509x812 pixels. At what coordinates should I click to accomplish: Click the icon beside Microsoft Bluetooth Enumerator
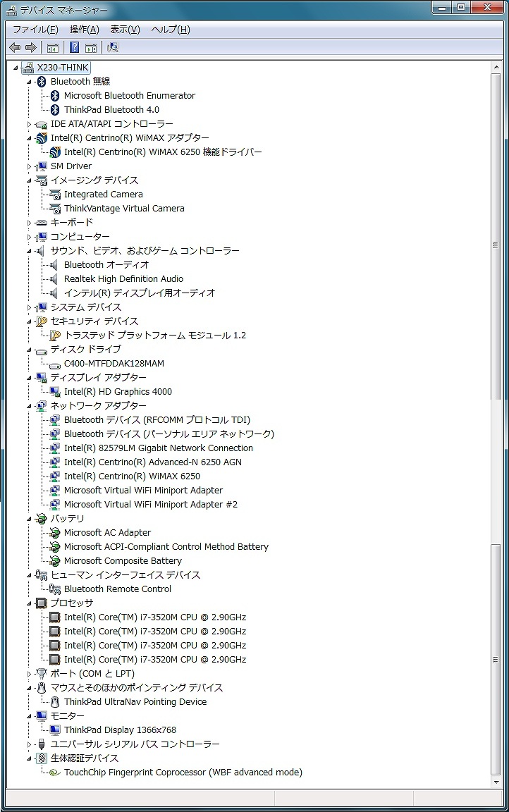point(55,96)
